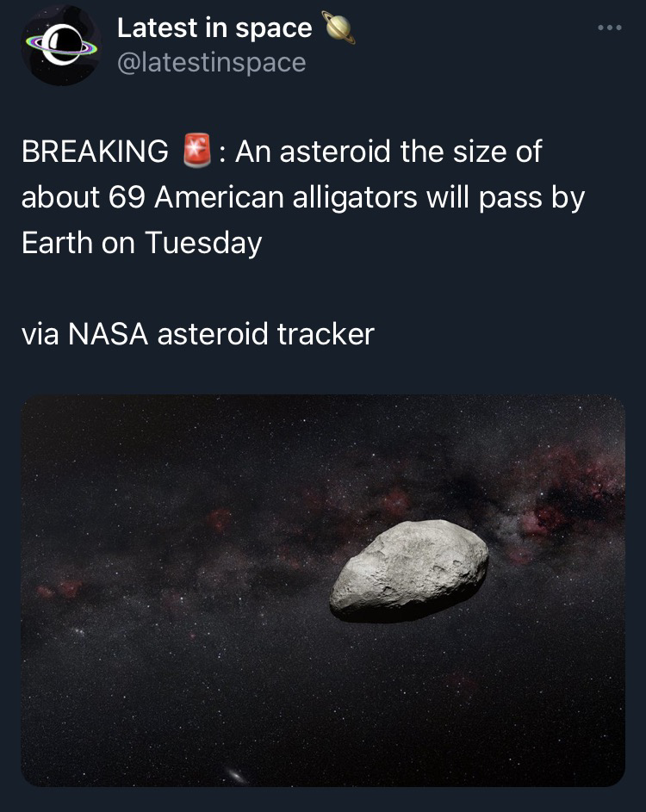Click the gray asteroid rock in image
646x812 pixels.
click(x=409, y=568)
